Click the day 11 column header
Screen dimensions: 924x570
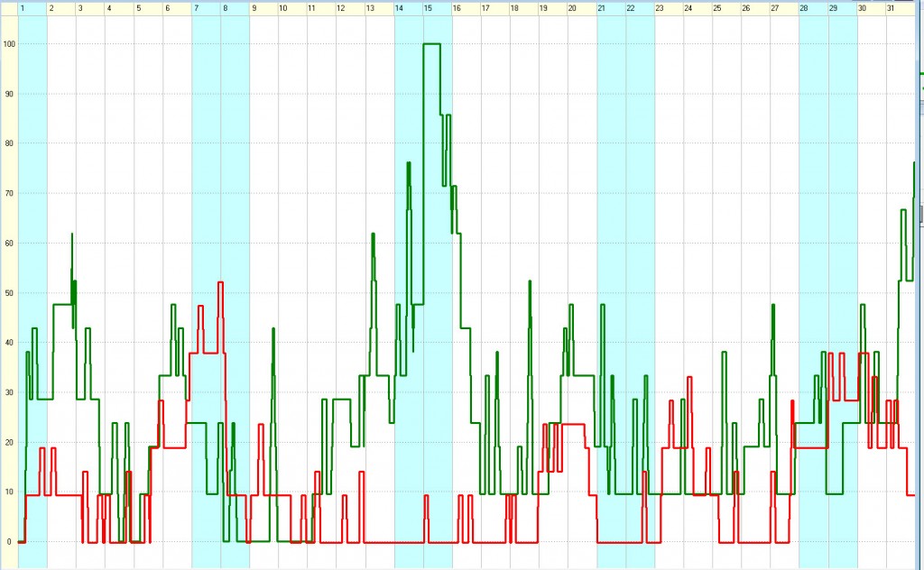(322, 8)
